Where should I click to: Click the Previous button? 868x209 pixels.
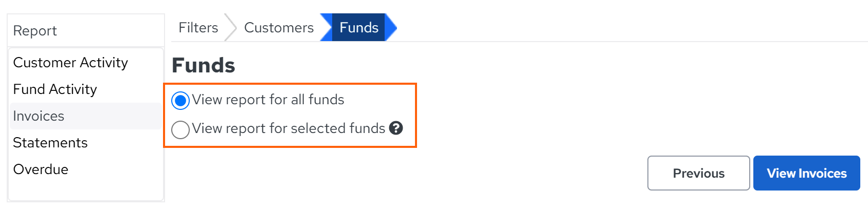pos(698,173)
